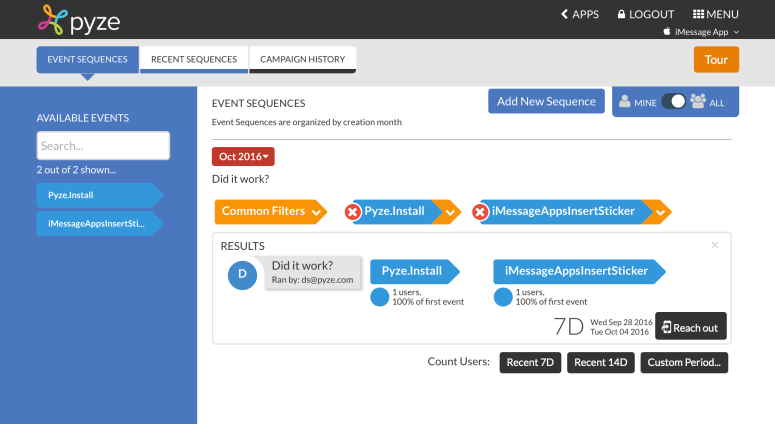775x424 pixels.
Task: Click the Reach out button
Action: point(691,327)
